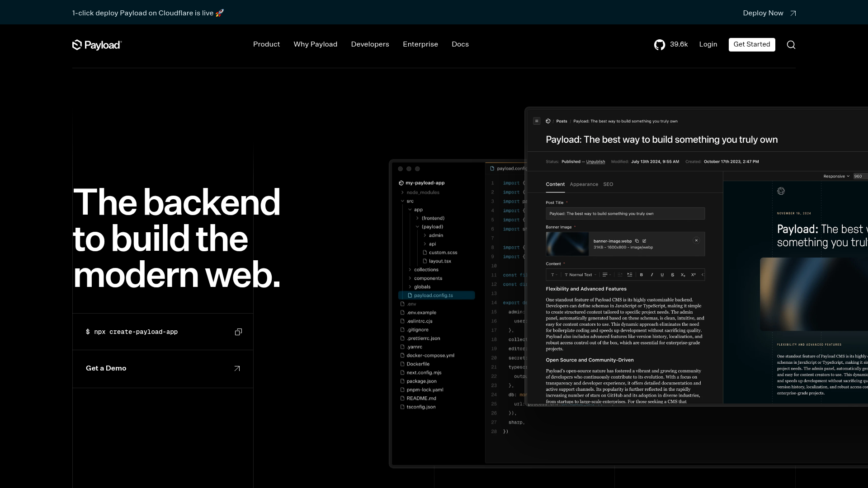Toggle underline formatting in content editor
The image size is (868, 488).
662,275
